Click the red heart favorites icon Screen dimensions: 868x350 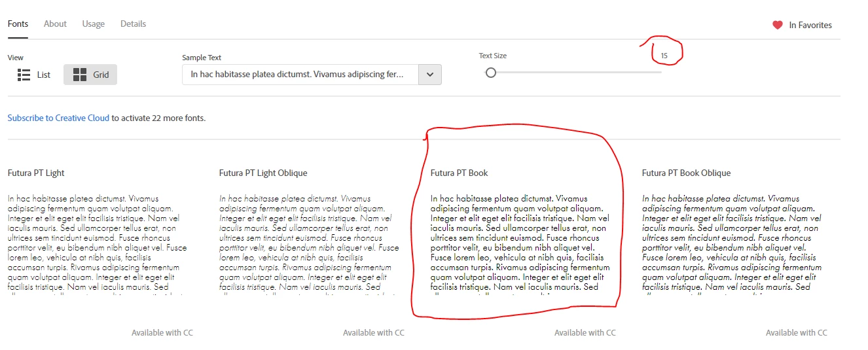pos(778,25)
